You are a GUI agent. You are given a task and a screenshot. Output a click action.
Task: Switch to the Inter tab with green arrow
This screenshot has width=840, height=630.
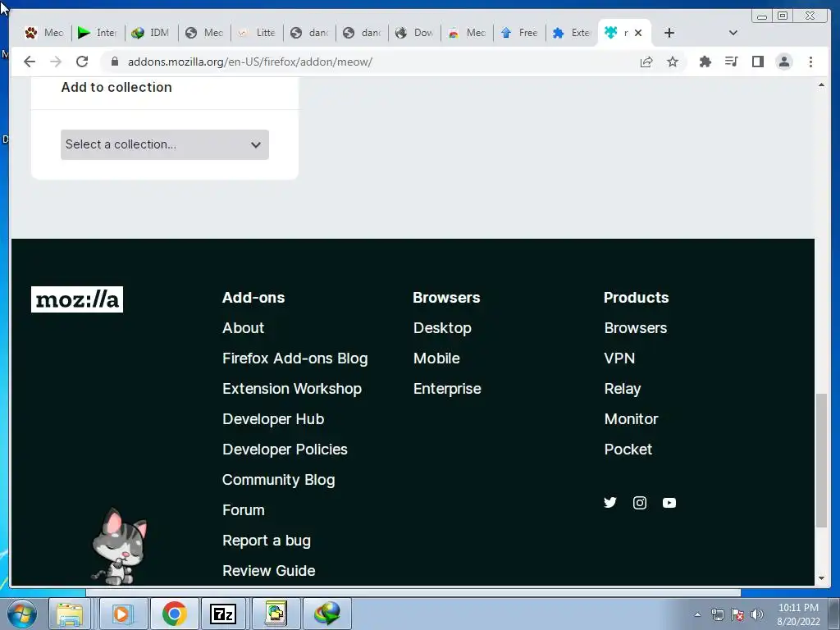coord(98,33)
